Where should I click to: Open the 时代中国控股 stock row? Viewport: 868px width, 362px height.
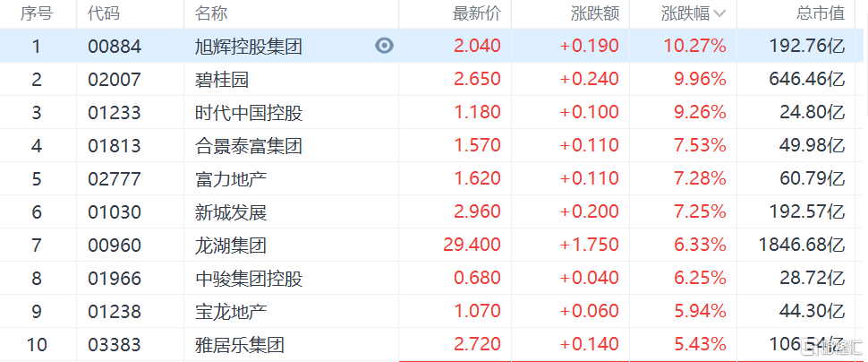click(x=434, y=112)
